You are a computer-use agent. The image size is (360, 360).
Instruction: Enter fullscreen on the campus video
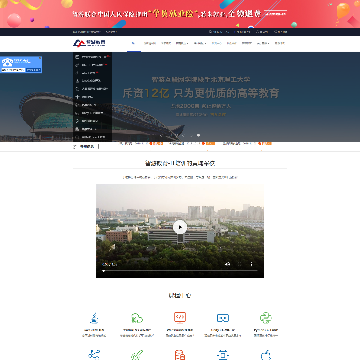[239, 264]
